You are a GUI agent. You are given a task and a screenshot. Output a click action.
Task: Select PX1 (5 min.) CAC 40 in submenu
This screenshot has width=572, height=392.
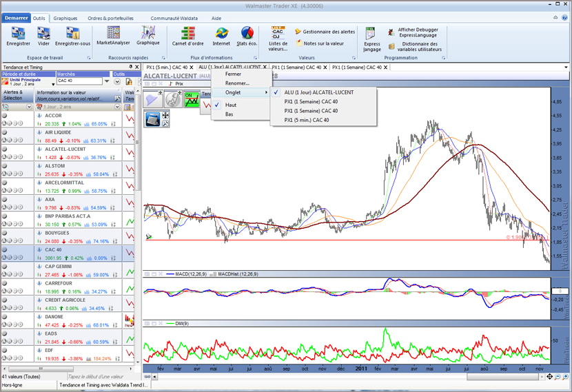tap(307, 120)
